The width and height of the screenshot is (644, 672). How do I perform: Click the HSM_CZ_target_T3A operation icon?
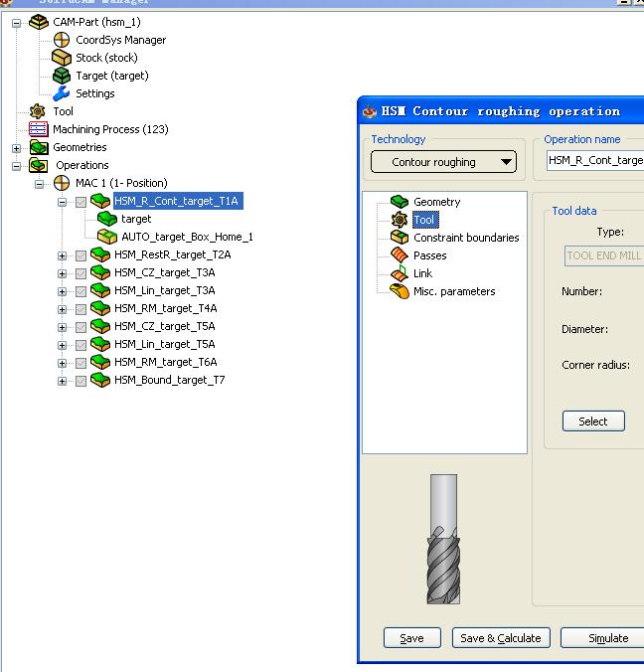(100, 272)
